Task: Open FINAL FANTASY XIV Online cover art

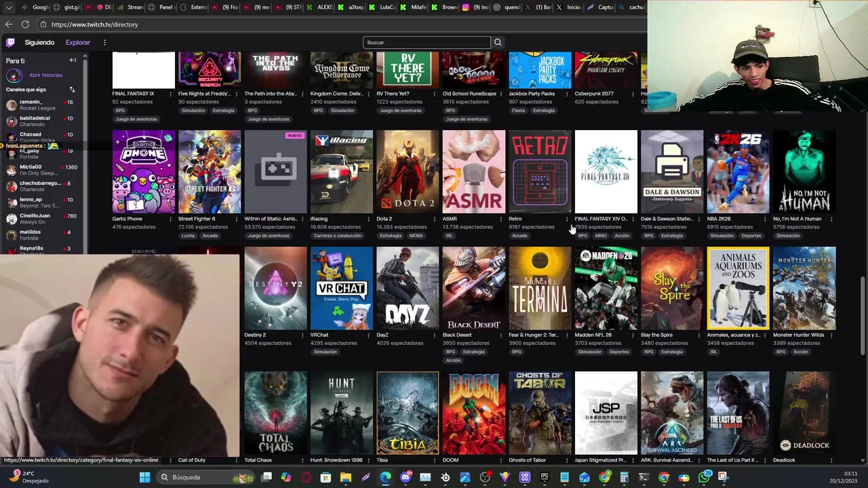Action: [x=606, y=171]
